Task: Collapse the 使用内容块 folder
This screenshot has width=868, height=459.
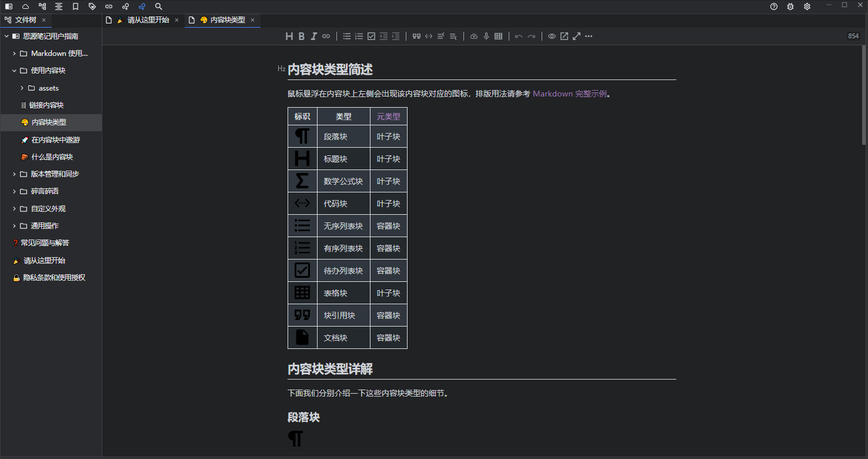Action: point(14,71)
